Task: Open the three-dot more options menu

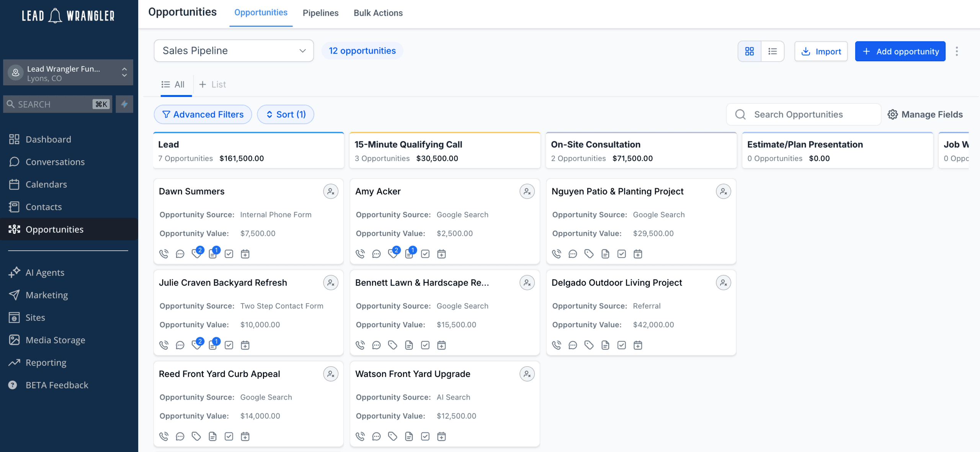Action: (x=957, y=51)
